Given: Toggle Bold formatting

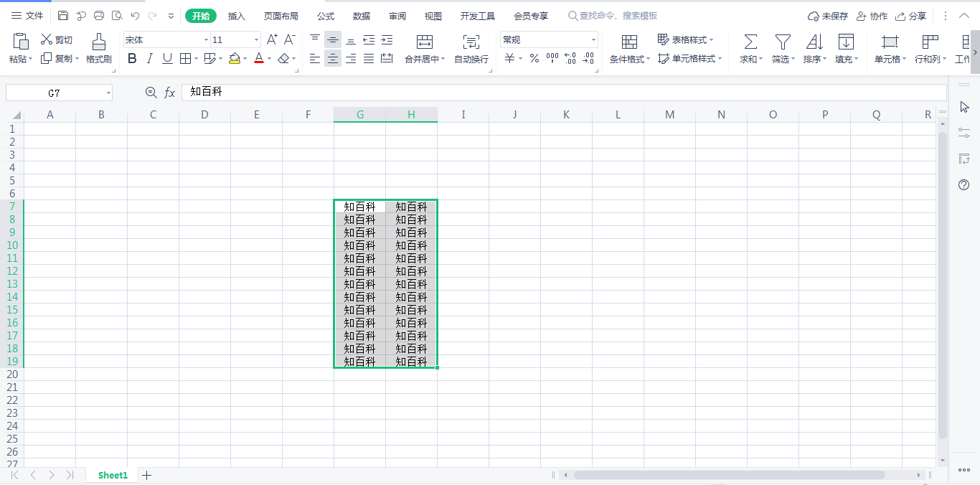Looking at the screenshot, I should (132, 59).
